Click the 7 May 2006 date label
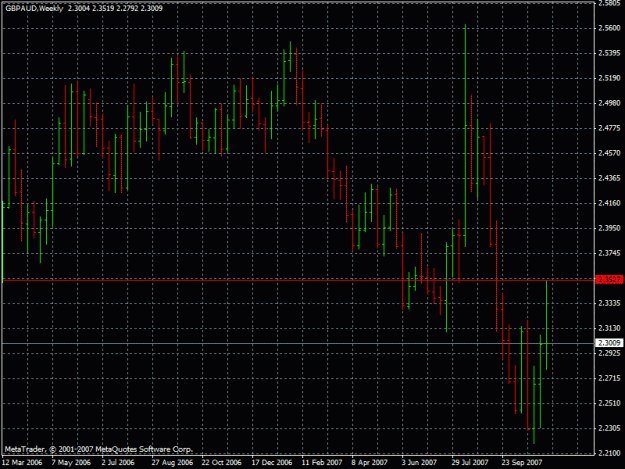This screenshot has height=469, width=625. pos(71,463)
